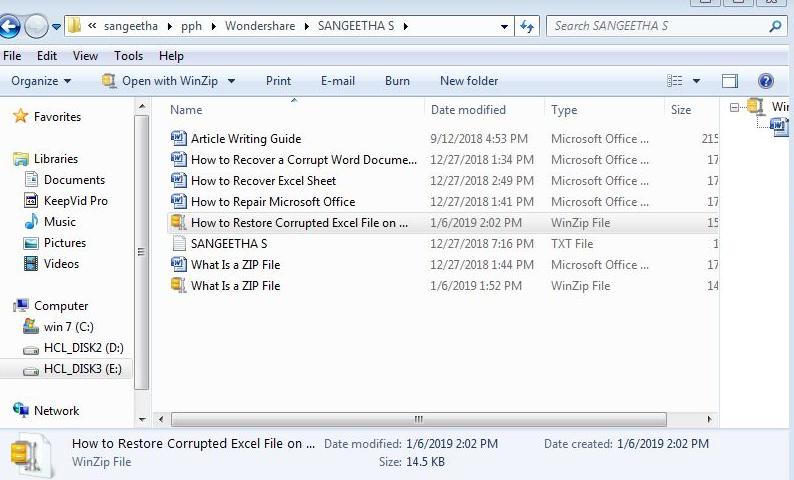794x480 pixels.
Task: Click navigation pane scroll down arrow
Action: (142, 419)
